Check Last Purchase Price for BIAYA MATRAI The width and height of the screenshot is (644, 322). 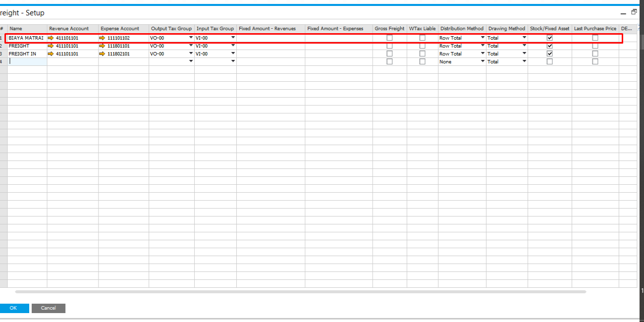click(x=595, y=38)
